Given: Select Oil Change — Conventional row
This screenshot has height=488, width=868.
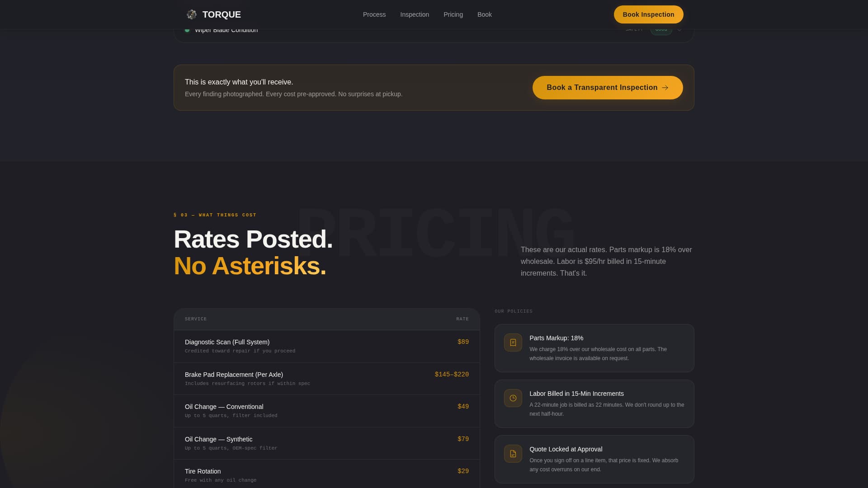Looking at the screenshot, I should (x=327, y=411).
